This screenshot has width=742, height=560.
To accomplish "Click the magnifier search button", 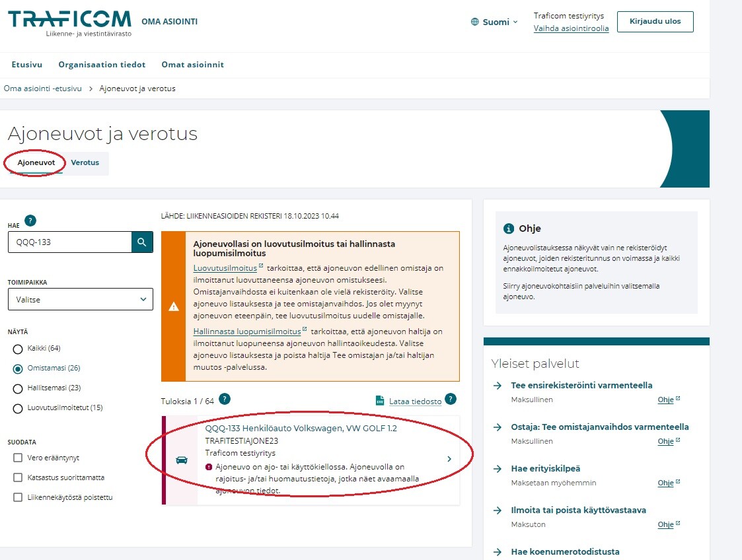I will 142,242.
